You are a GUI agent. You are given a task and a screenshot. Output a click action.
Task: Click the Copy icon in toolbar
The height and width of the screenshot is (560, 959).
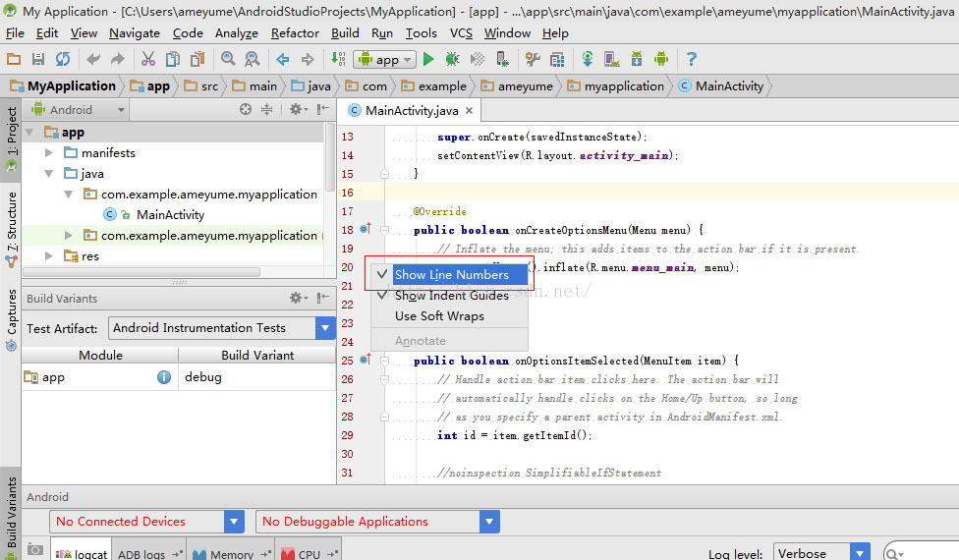click(173, 59)
